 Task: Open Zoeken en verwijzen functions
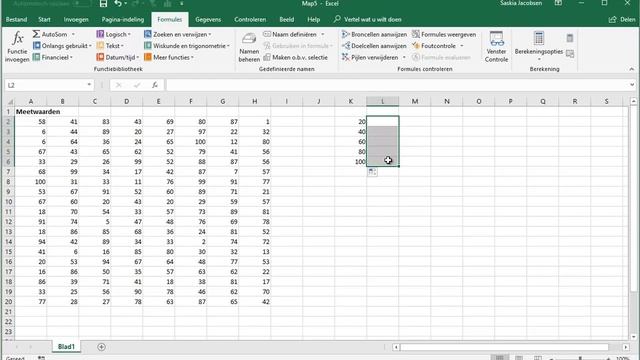tap(178, 34)
